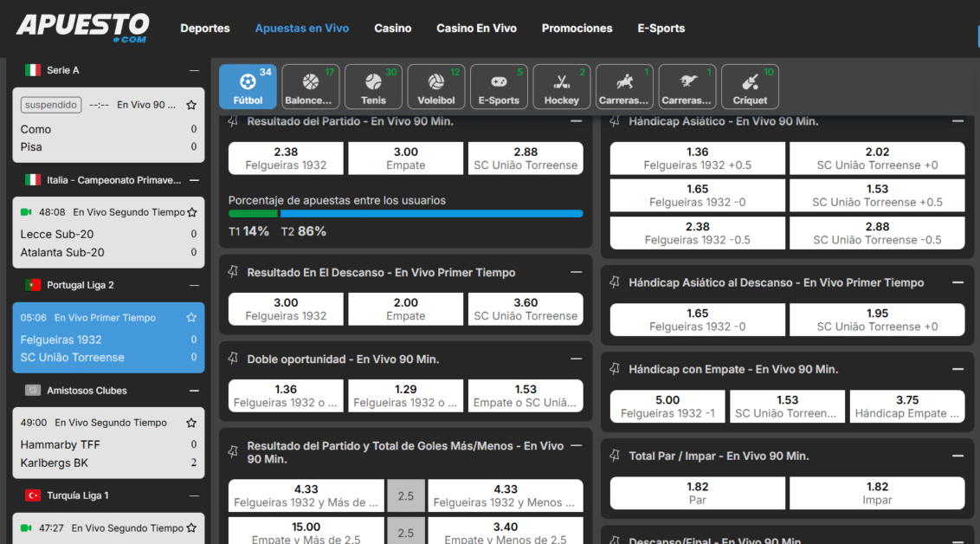Collapse the Doble oportunidad market
The height and width of the screenshot is (544, 980).
[x=577, y=359]
